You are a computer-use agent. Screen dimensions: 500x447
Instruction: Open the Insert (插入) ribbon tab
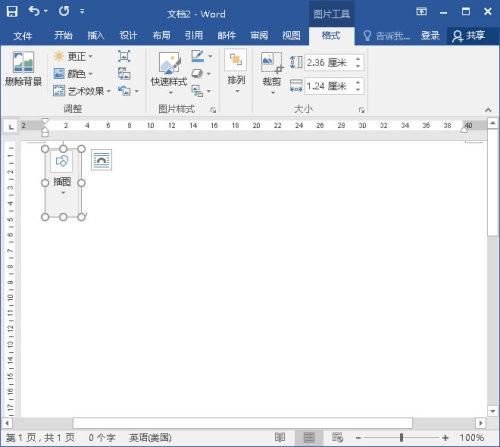pyautogui.click(x=96, y=35)
